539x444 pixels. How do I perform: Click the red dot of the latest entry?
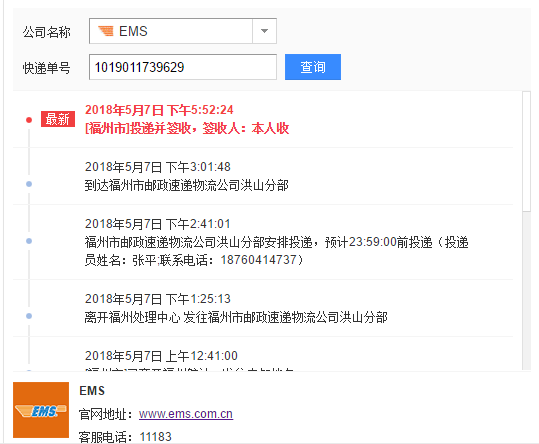pyautogui.click(x=29, y=120)
